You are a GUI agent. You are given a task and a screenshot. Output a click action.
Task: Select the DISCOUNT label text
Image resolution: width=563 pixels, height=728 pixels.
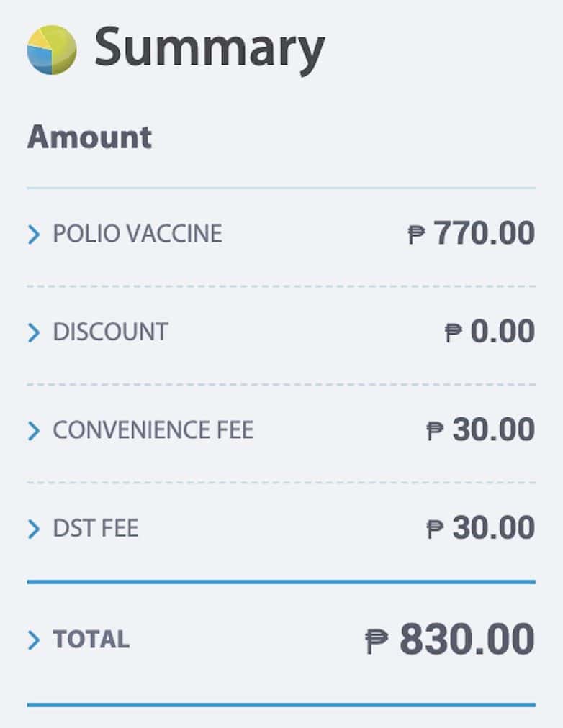pos(110,332)
